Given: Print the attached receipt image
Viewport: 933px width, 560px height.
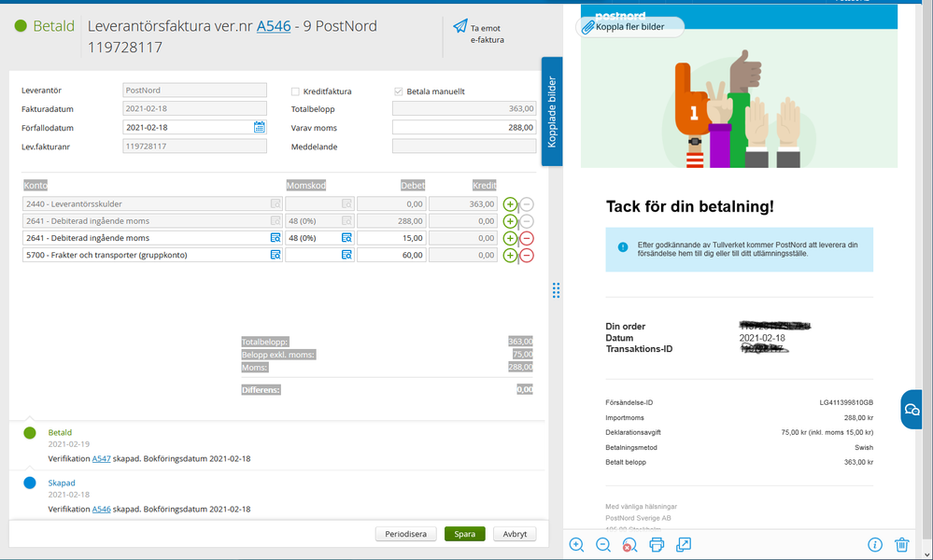Looking at the screenshot, I should pos(657,544).
